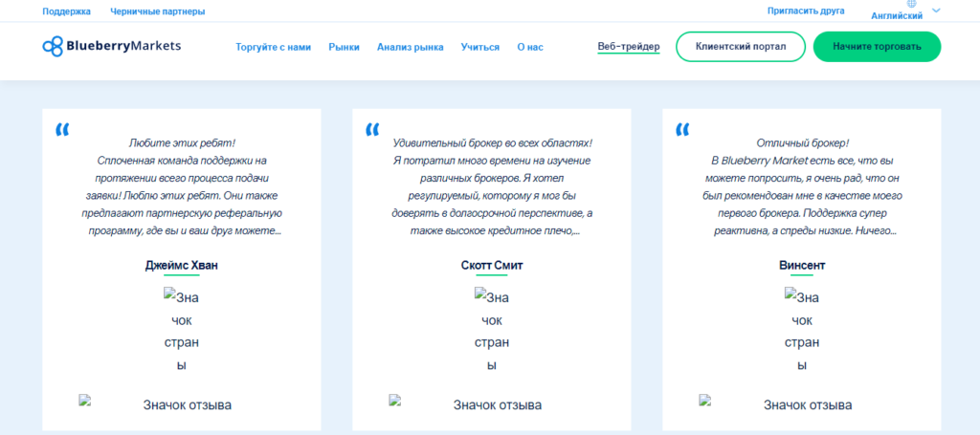Click the quote mark in Джеймс Хван's review
The width and height of the screenshot is (980, 435).
[62, 130]
